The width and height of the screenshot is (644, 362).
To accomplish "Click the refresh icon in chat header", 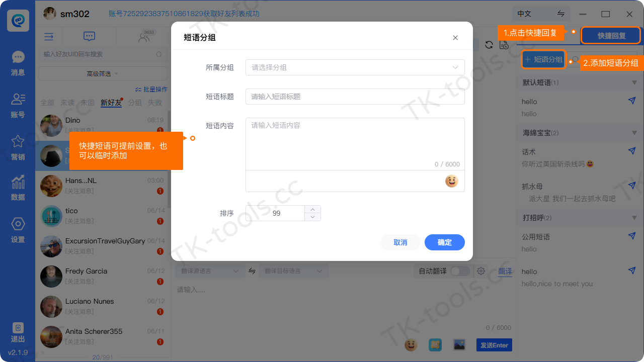I will coord(489,45).
